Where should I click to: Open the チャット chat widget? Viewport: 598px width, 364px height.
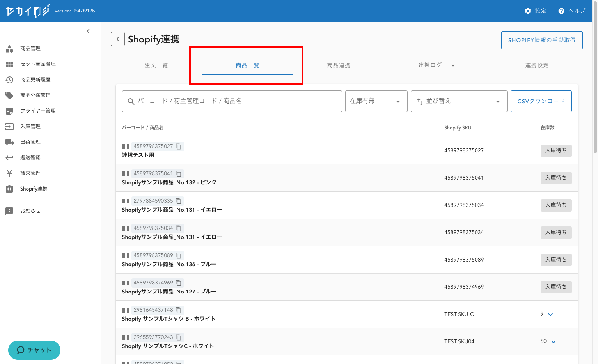click(x=34, y=350)
